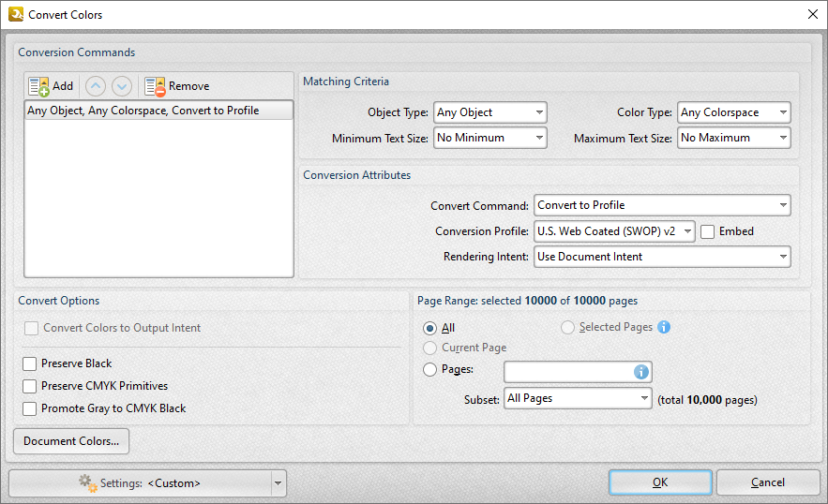Open the Convert Command dropdown

662,205
